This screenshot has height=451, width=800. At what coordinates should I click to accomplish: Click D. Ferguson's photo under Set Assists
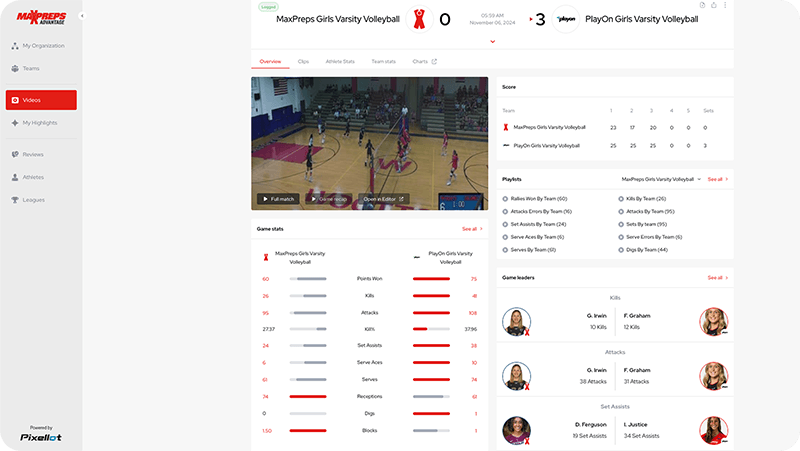point(516,430)
